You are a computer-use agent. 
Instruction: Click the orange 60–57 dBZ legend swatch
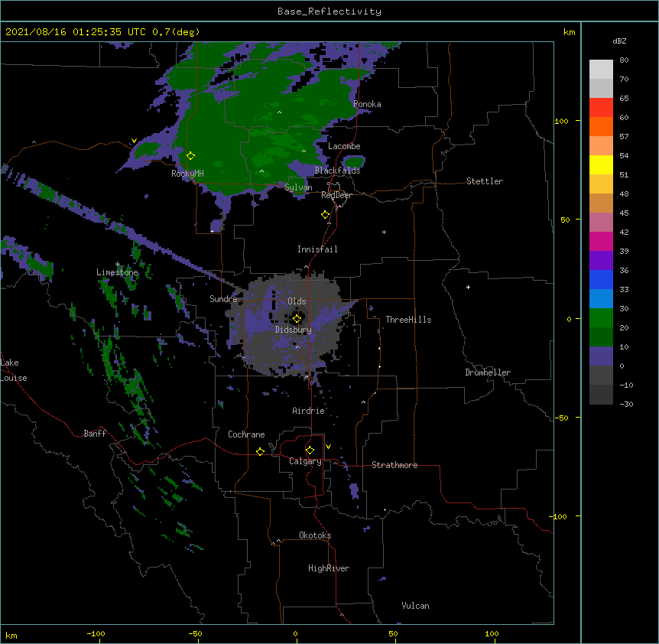tap(601, 126)
